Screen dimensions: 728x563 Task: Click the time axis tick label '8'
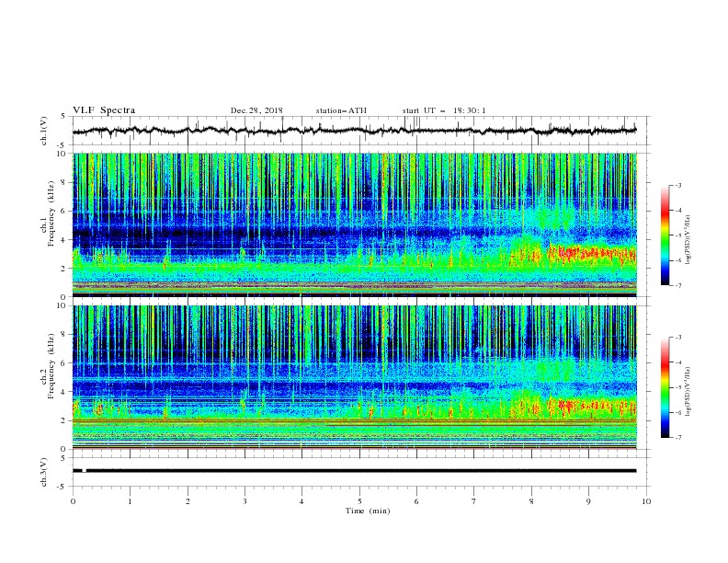[x=531, y=501]
